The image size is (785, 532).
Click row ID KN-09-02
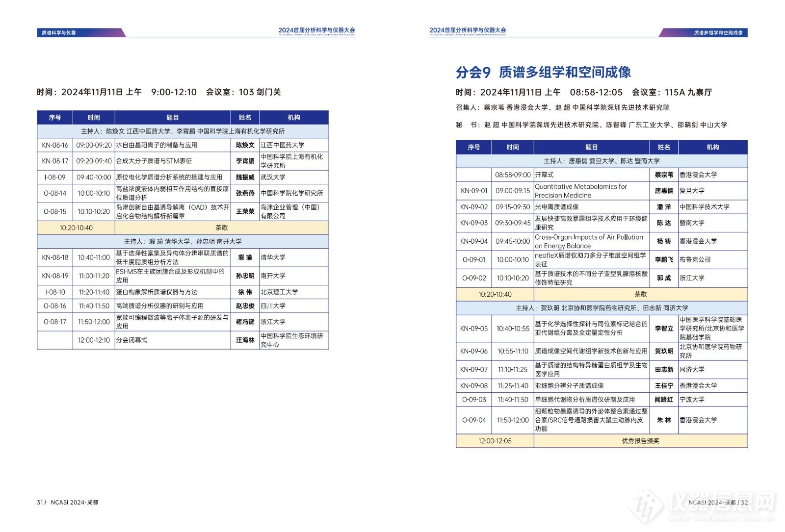pos(474,207)
